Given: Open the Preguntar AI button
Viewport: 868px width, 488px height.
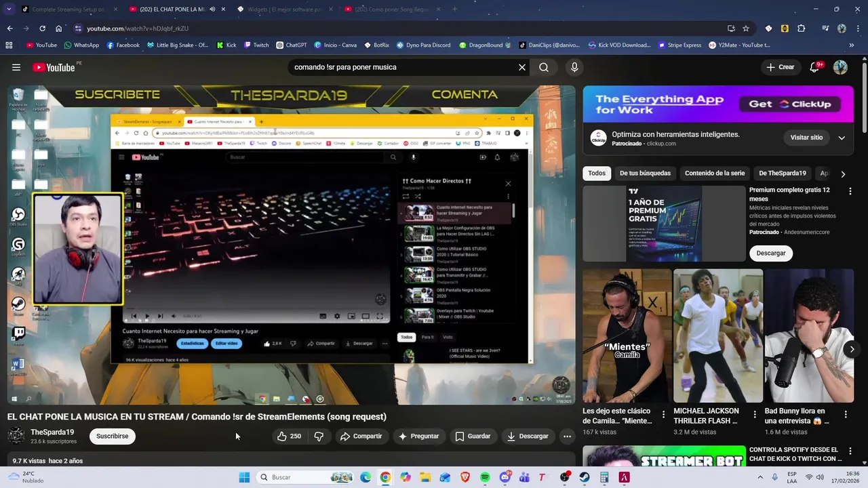Looking at the screenshot, I should click(419, 436).
